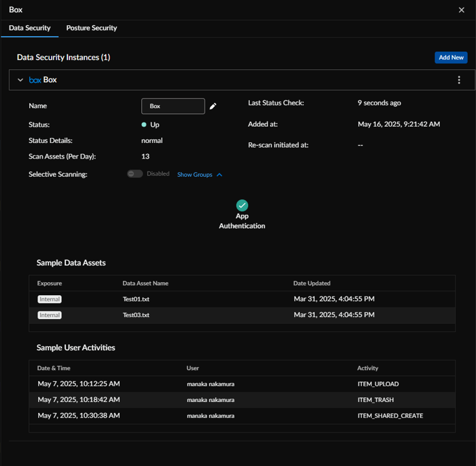476x466 pixels.
Task: Select the ITEM_UPLOAD activity row
Action: point(242,384)
